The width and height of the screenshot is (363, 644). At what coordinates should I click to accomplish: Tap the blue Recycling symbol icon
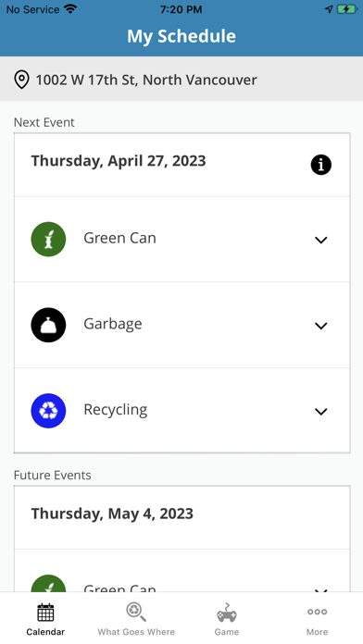click(48, 411)
